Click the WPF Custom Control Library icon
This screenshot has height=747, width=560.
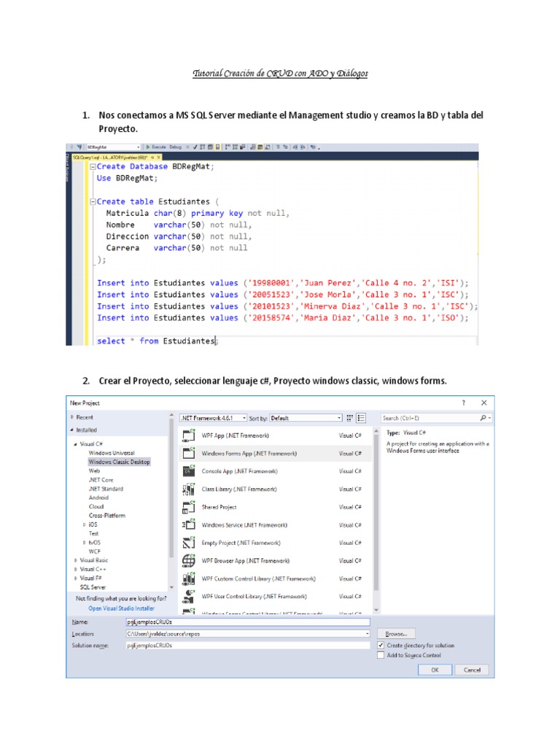[189, 578]
